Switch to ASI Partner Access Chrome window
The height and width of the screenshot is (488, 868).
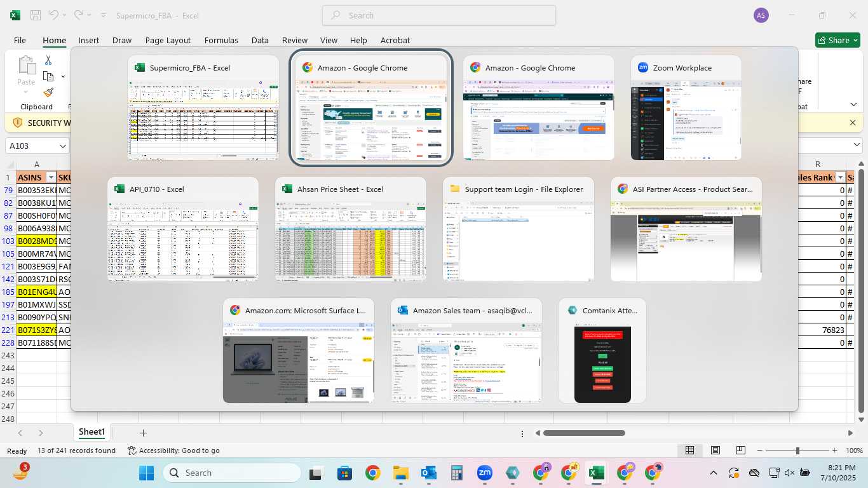click(x=686, y=229)
